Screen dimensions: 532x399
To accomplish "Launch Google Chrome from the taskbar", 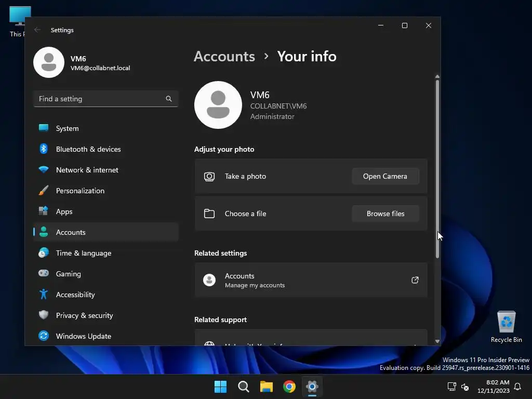I will [x=289, y=387].
